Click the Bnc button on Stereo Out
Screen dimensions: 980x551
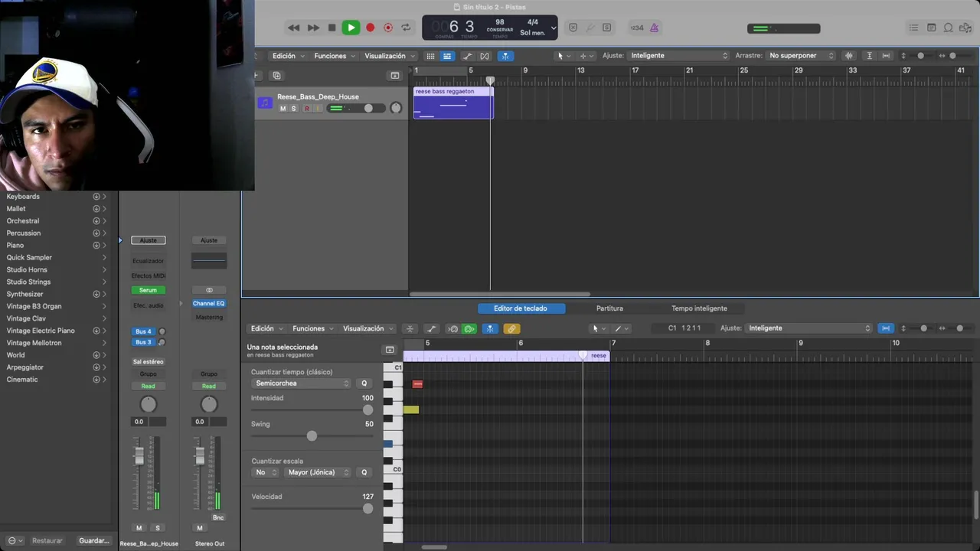(x=218, y=518)
